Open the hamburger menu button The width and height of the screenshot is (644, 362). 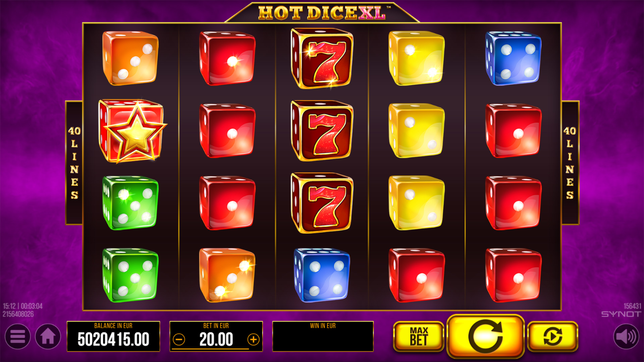[17, 336]
